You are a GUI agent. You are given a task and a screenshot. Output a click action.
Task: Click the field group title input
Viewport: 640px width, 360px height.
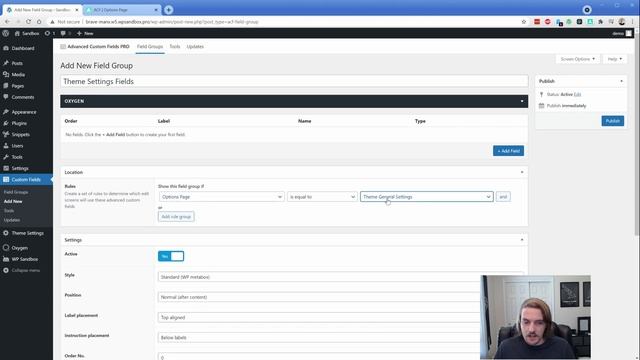(x=294, y=81)
